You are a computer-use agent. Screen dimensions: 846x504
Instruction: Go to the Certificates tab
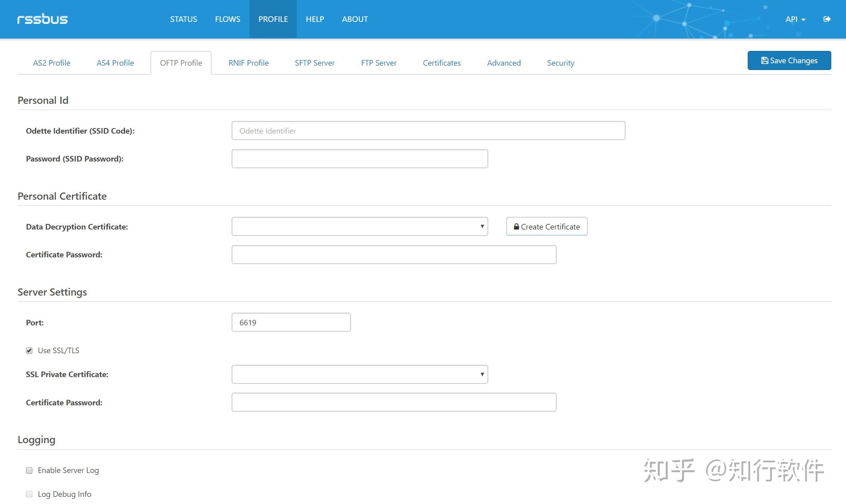click(x=442, y=63)
